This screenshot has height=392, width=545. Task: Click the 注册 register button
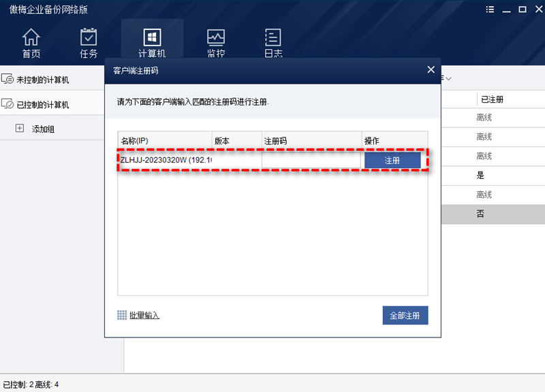[392, 159]
